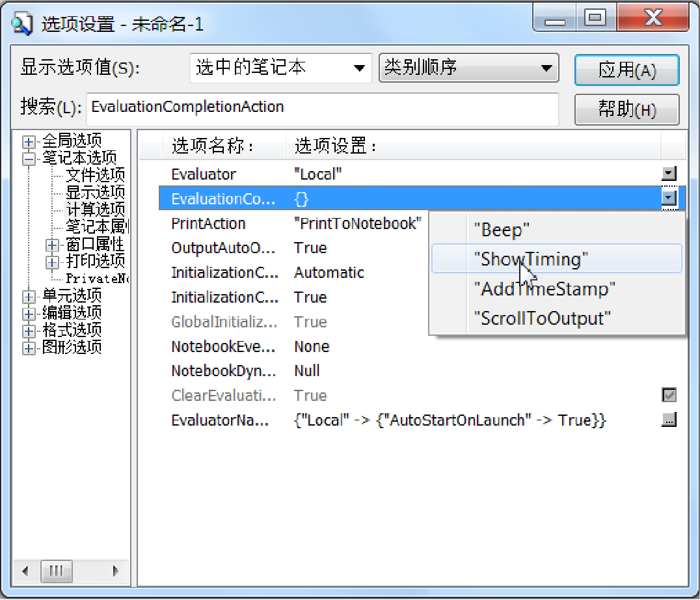Image resolution: width=700 pixels, height=600 pixels.
Task: Click the tree horizontal scrollbar thumb
Action: pos(56,571)
